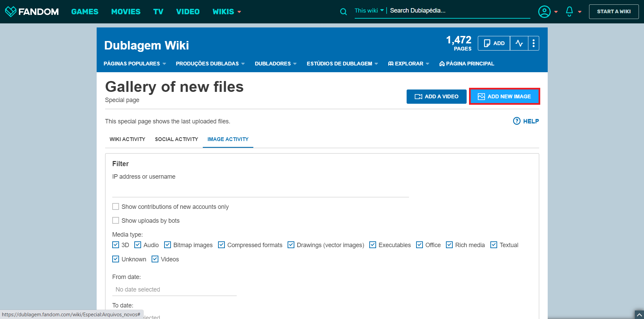The height and width of the screenshot is (319, 644).
Task: Click the search magnifier icon
Action: (x=344, y=12)
